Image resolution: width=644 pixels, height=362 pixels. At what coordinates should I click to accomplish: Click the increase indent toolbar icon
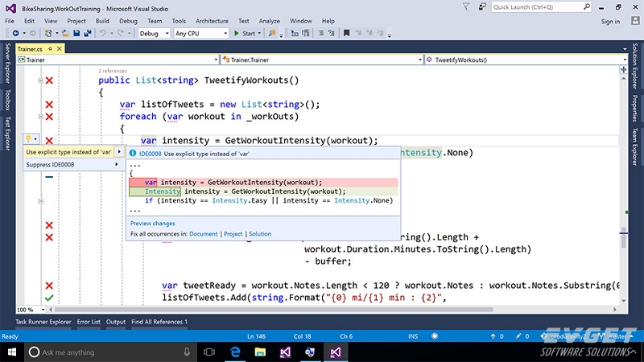[320, 33]
